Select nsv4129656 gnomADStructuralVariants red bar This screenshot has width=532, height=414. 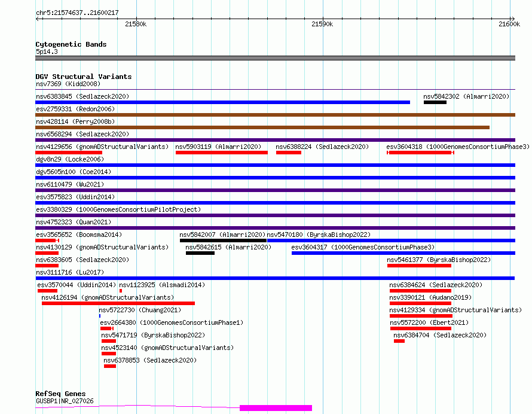pos(69,153)
